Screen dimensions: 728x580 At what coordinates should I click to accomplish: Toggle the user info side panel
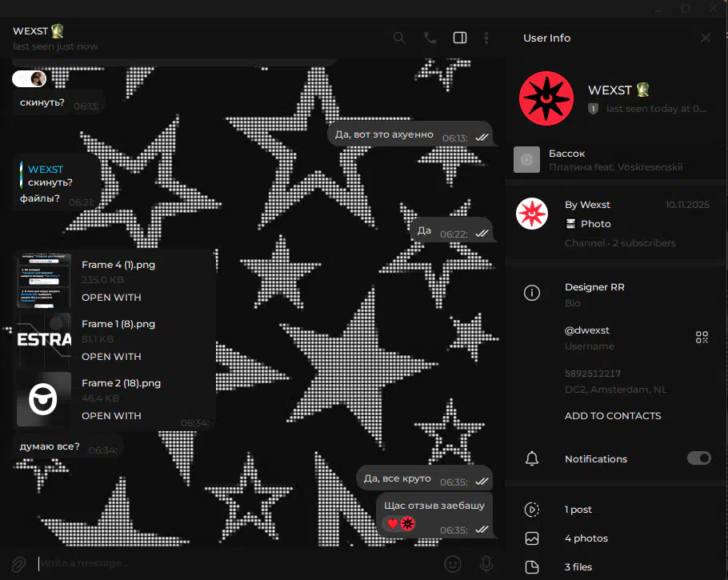click(459, 38)
